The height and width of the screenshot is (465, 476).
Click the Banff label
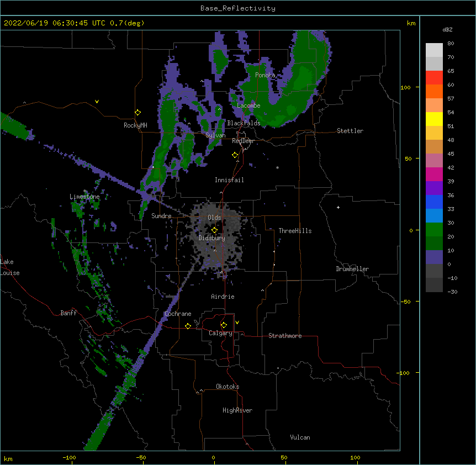coord(68,313)
